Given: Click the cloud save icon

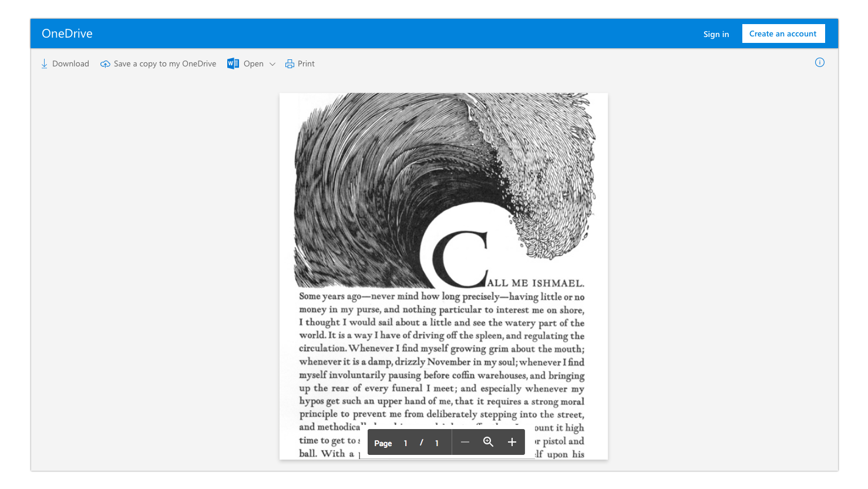Looking at the screenshot, I should pos(105,64).
